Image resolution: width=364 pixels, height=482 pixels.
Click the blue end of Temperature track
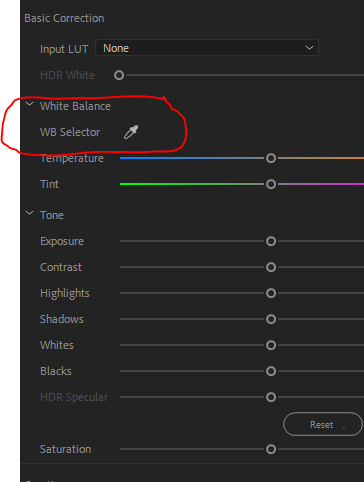(127, 158)
